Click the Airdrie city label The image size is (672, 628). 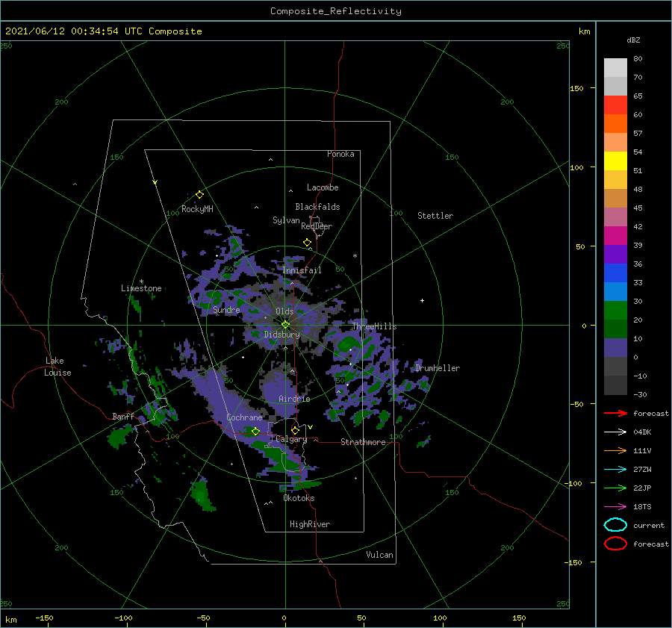pos(294,399)
